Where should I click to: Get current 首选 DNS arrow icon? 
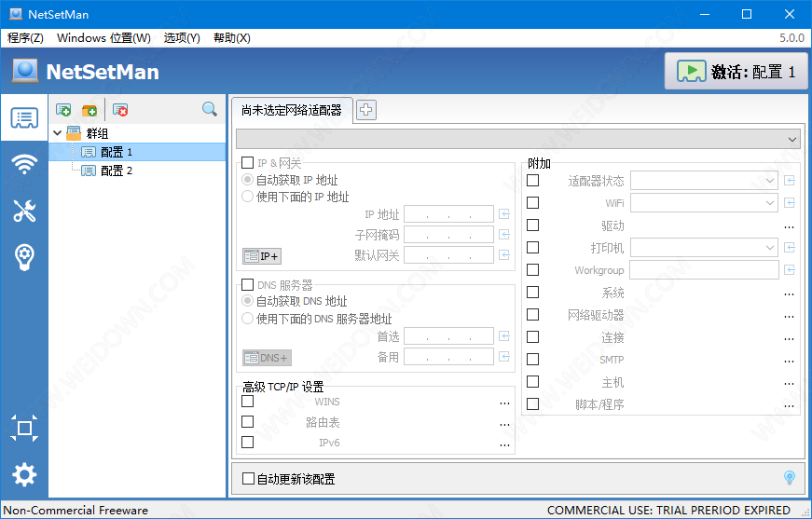pos(504,336)
